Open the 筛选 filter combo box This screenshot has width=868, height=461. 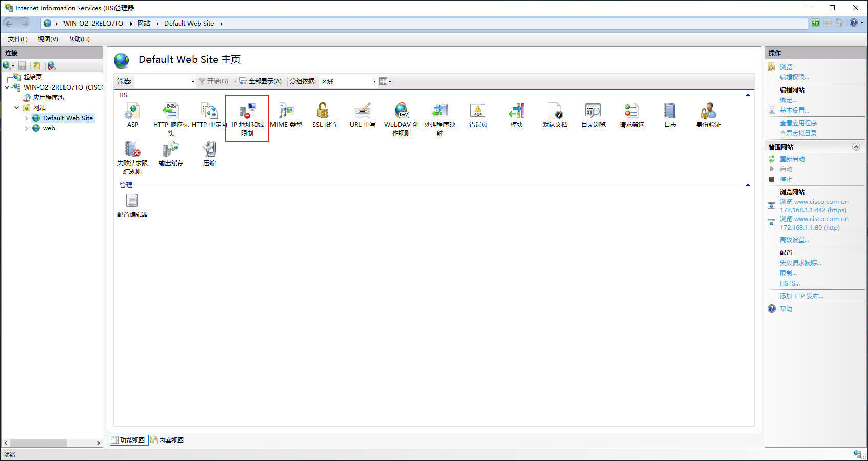(x=165, y=81)
